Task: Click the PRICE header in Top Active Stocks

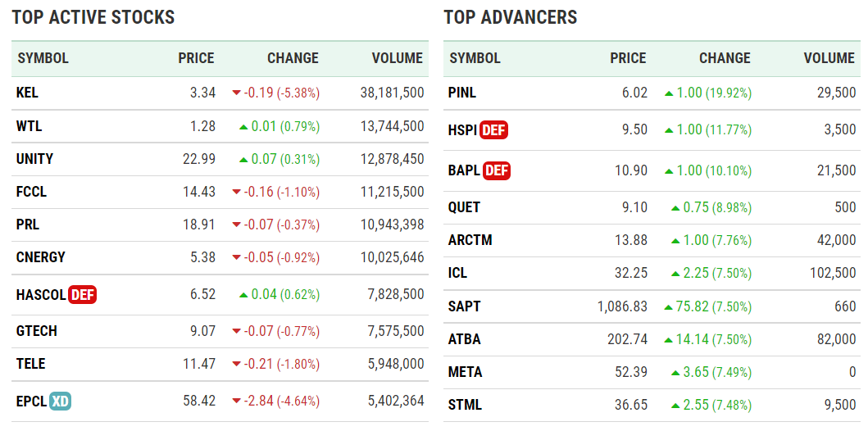Action: [x=196, y=58]
